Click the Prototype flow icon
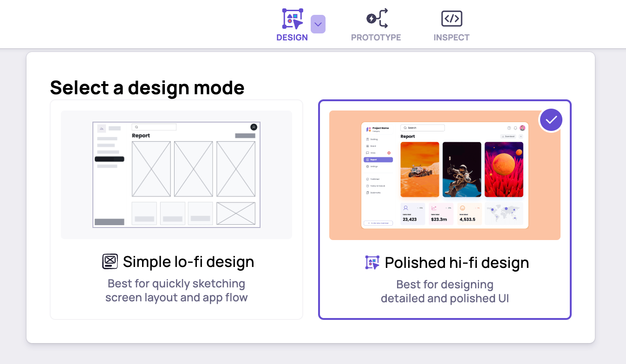Viewport: 626px width, 364px height. pyautogui.click(x=377, y=19)
